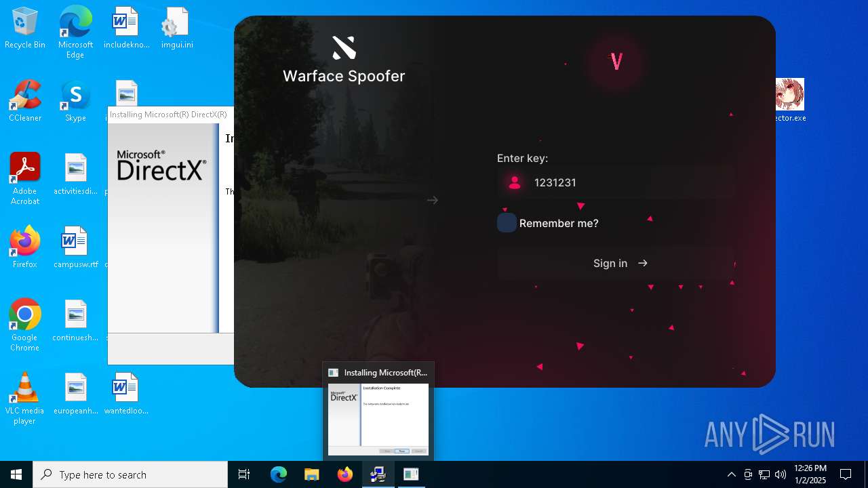The width and height of the screenshot is (868, 488).
Task: Select the anime-avatar .exe desktop icon
Action: [790, 100]
